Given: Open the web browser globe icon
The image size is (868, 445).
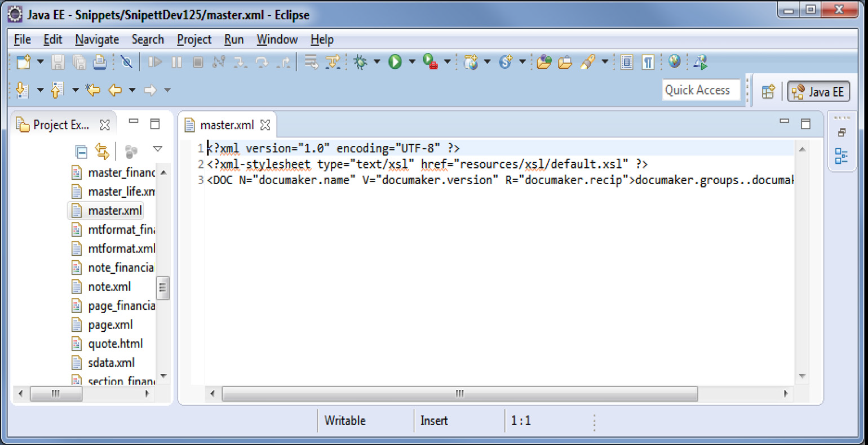Looking at the screenshot, I should [x=674, y=62].
